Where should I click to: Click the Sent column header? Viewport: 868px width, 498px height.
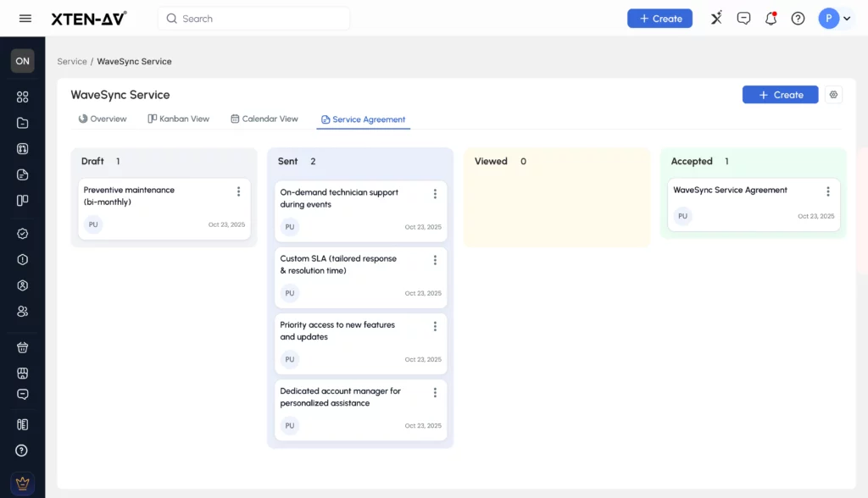[288, 161]
